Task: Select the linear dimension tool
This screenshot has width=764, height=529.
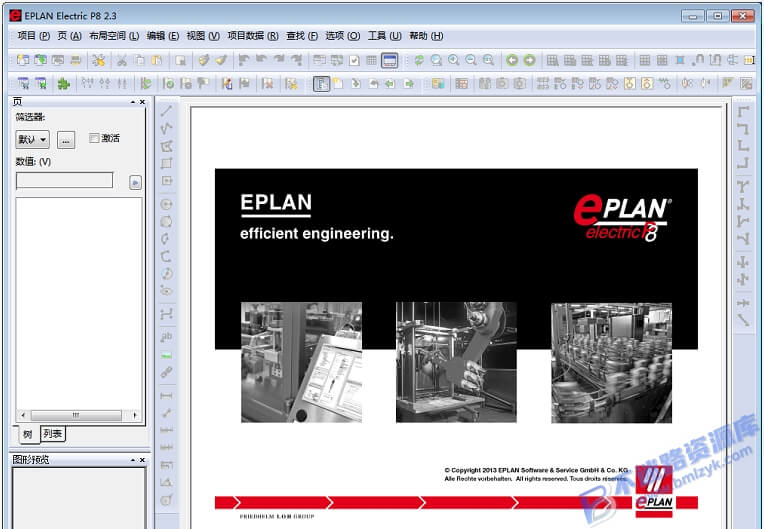Action: (166, 396)
